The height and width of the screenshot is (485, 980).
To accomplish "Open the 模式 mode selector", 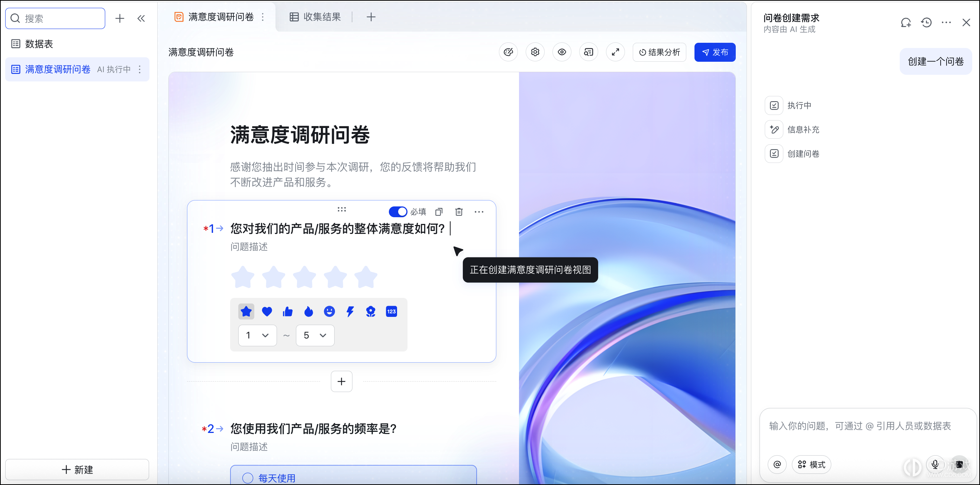I will (x=812, y=465).
